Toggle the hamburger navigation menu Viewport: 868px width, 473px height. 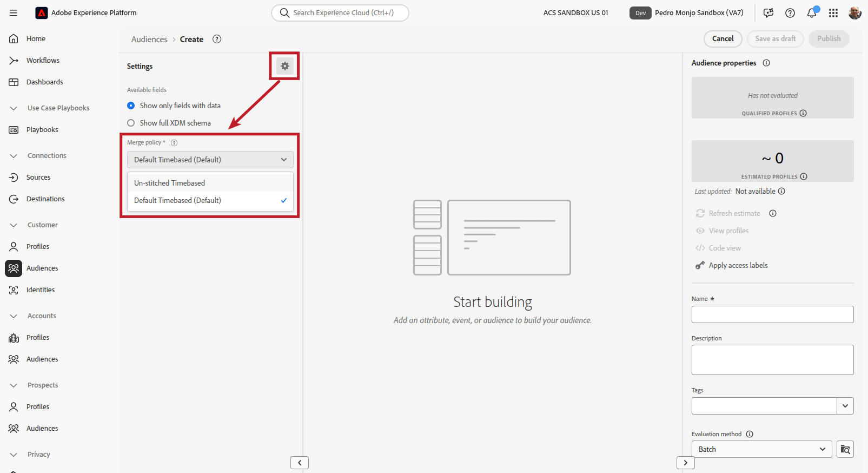pos(14,13)
